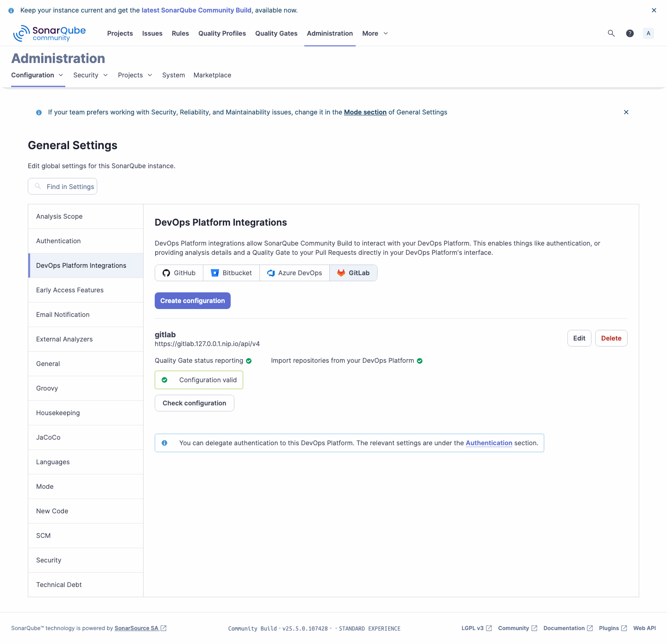The height and width of the screenshot is (644, 667).
Task: Focus the Find in Settings search field
Action: click(63, 186)
